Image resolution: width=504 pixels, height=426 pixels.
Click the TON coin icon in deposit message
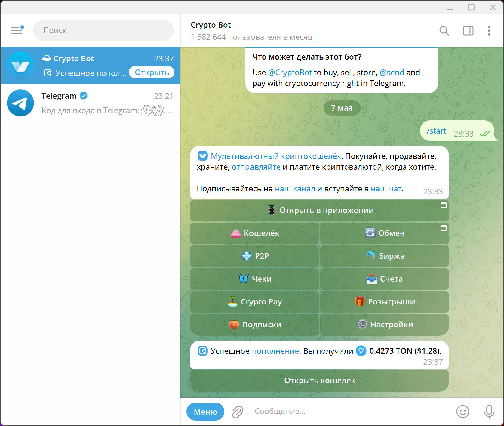pyautogui.click(x=361, y=351)
